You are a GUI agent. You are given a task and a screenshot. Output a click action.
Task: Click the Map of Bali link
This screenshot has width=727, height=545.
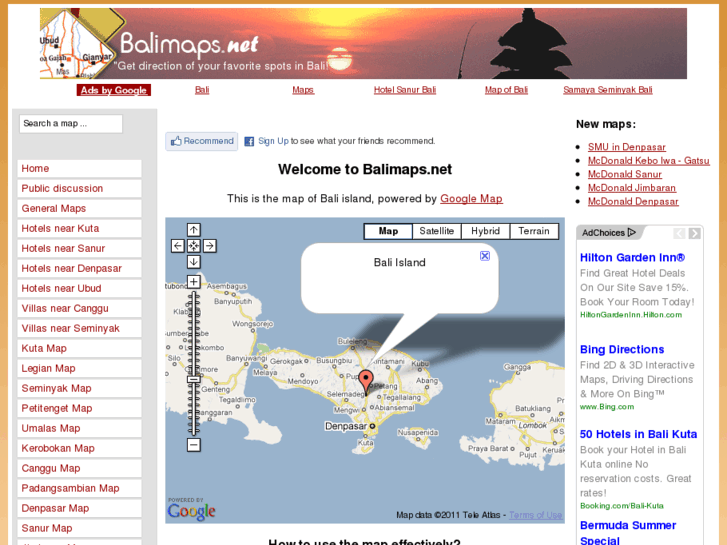[x=506, y=90]
